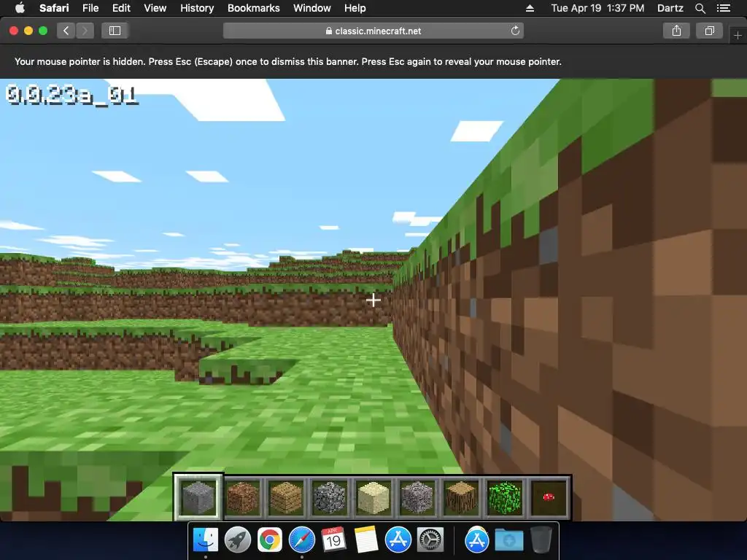Select the gravel block in hotbar
Image resolution: width=747 pixels, height=560 pixels.
pos(417,497)
